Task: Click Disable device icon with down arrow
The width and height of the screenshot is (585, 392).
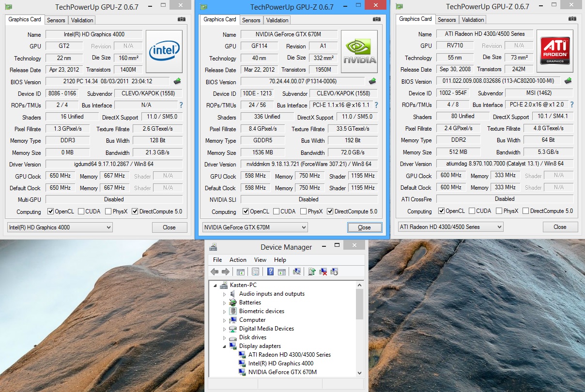Action: 334,272
